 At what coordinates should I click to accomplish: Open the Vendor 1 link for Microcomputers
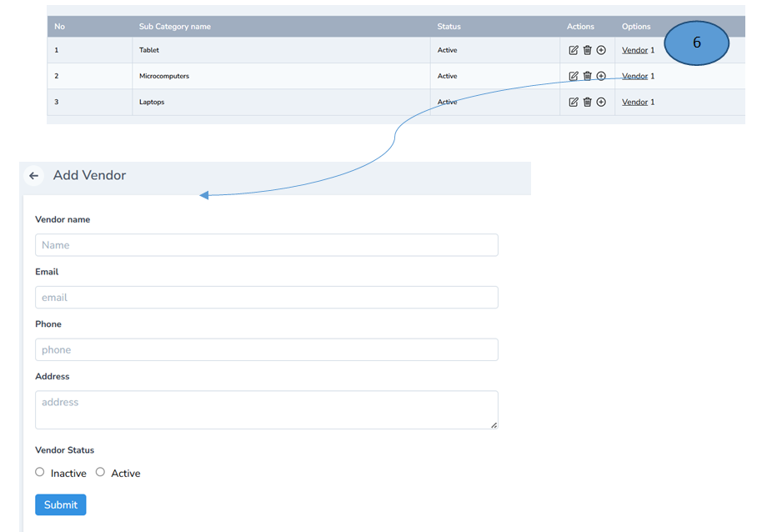point(634,76)
